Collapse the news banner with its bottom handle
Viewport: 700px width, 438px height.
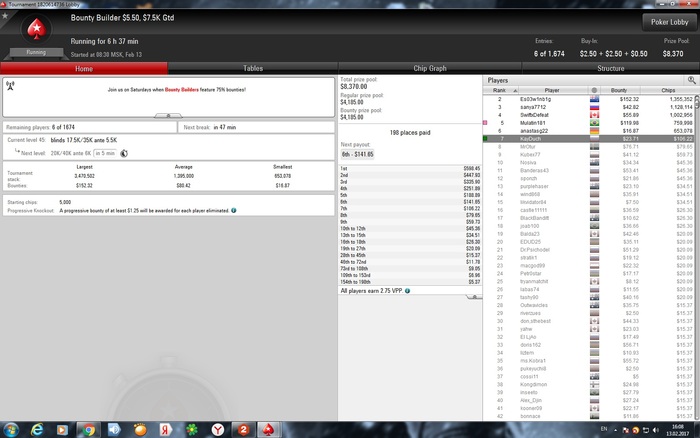click(168, 116)
